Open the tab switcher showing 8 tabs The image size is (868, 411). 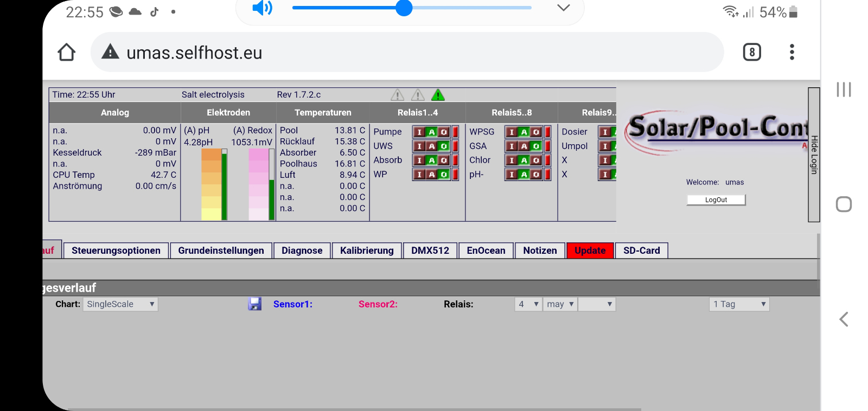(x=752, y=52)
